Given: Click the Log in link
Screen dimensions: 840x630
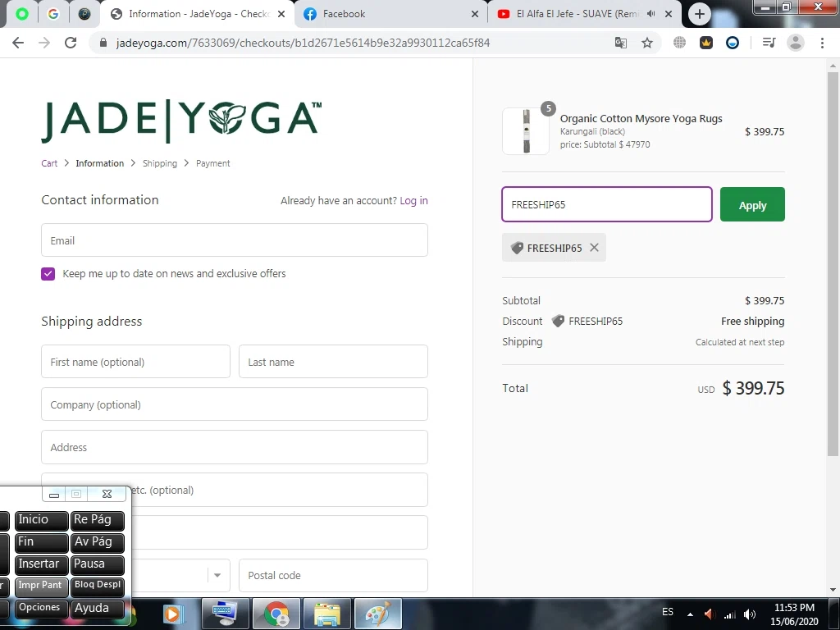Looking at the screenshot, I should coord(413,200).
